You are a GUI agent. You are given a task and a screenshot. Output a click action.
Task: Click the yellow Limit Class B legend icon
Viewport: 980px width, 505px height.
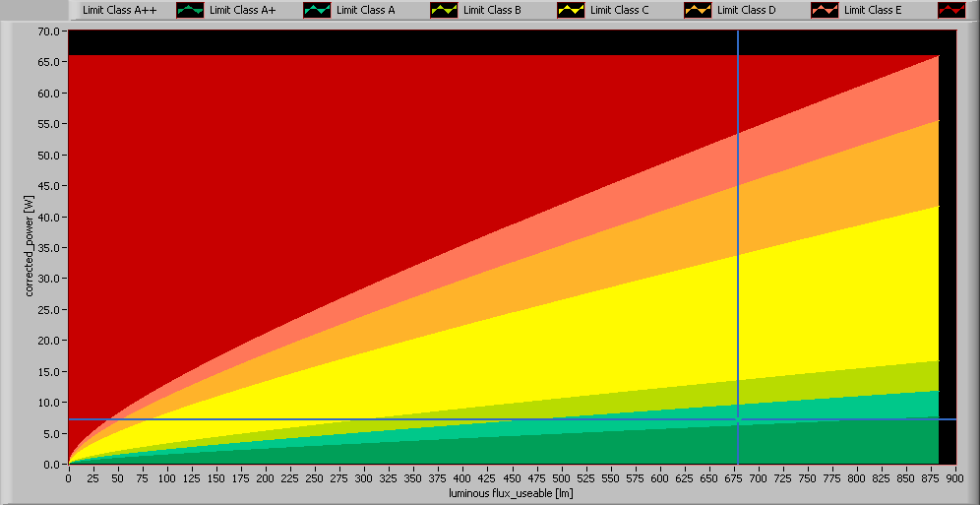point(571,11)
